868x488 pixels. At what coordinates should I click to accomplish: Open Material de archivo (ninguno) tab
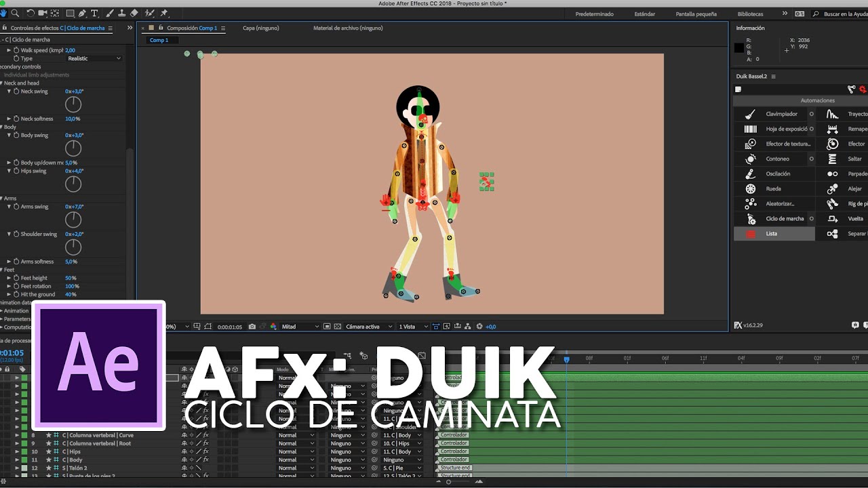coord(348,28)
